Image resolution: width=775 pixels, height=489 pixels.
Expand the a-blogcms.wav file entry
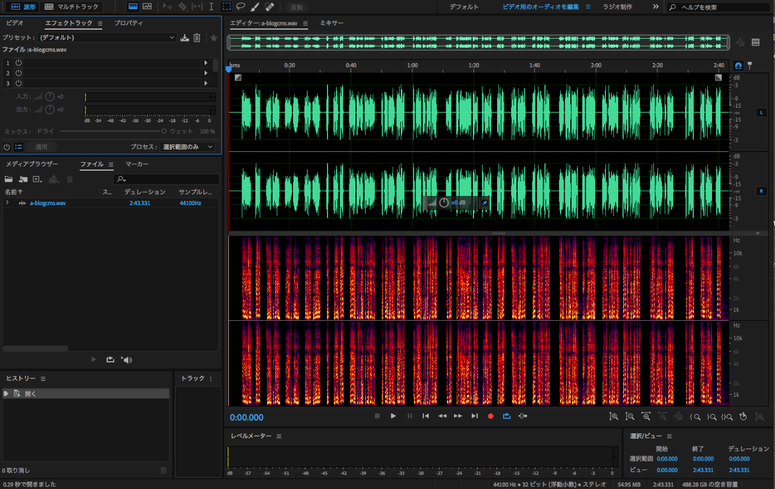[x=8, y=202]
